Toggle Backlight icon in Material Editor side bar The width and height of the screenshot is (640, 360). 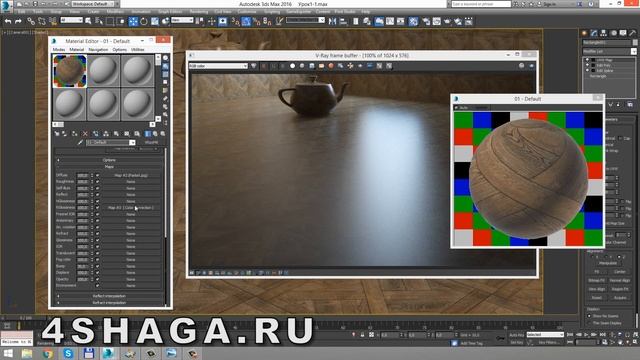coord(165,66)
